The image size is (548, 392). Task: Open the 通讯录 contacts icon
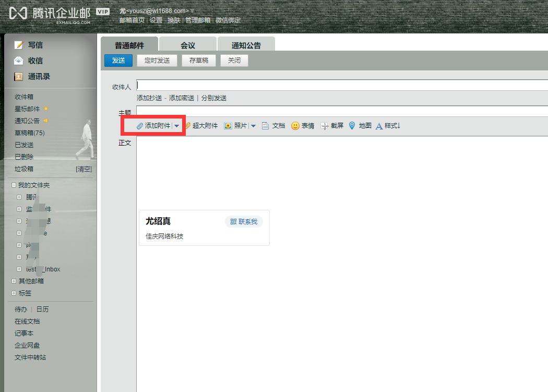[x=18, y=77]
